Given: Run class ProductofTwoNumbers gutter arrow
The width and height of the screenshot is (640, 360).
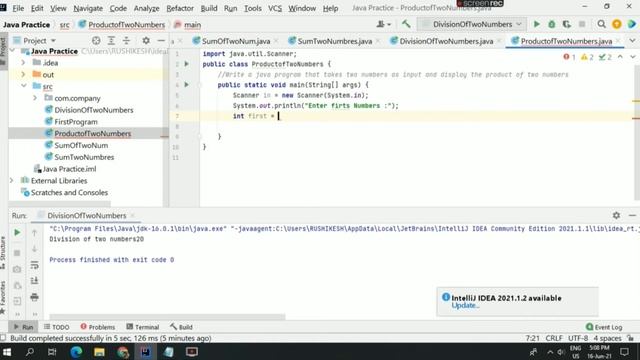Looking at the screenshot, I should click(x=187, y=64).
